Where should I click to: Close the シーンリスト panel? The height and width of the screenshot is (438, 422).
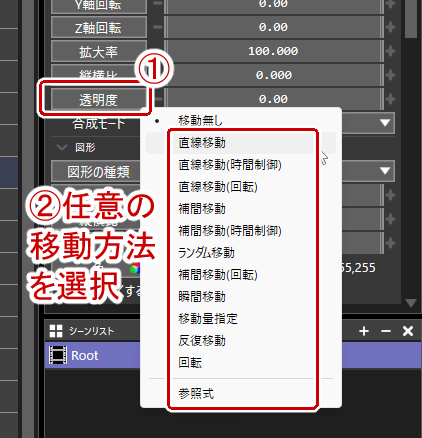pyautogui.click(x=408, y=331)
